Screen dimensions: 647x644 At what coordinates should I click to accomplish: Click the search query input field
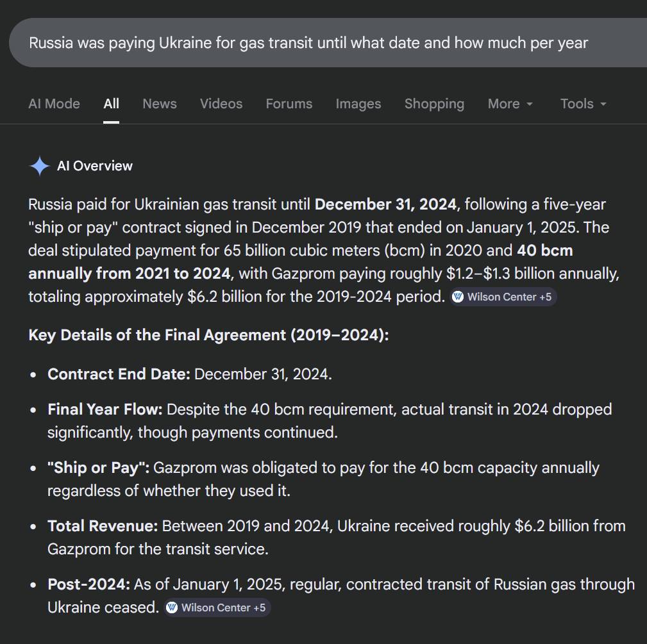(308, 43)
